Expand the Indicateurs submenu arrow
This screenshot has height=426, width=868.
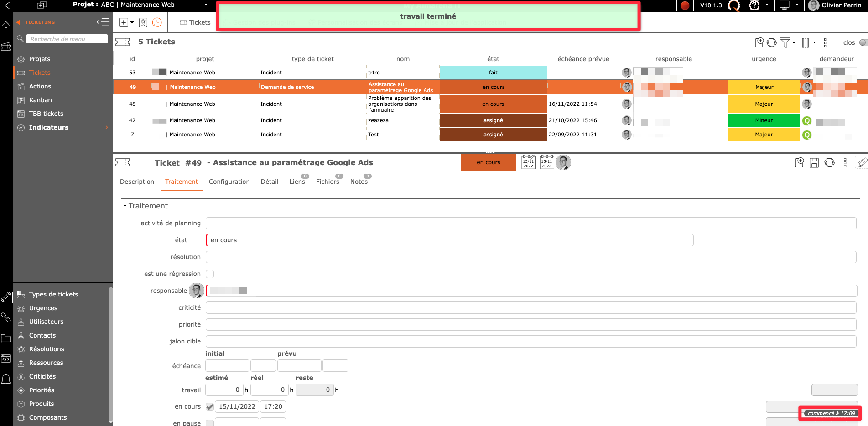tap(107, 127)
